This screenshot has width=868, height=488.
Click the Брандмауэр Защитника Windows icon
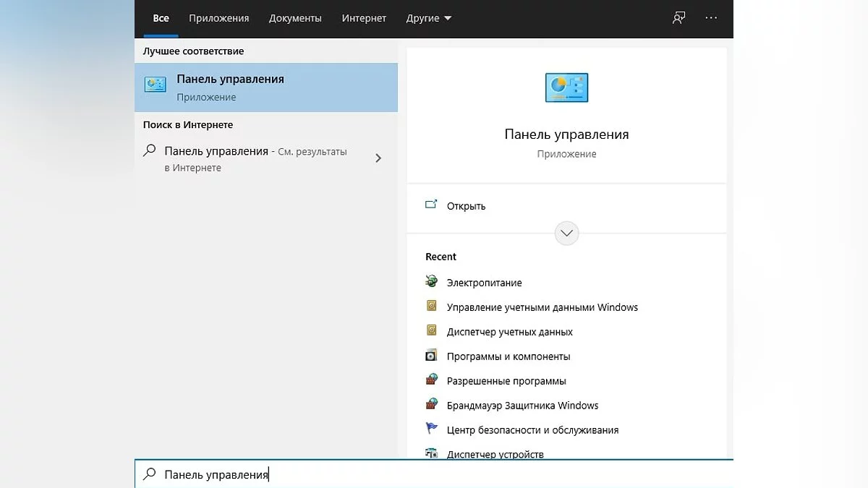click(432, 404)
